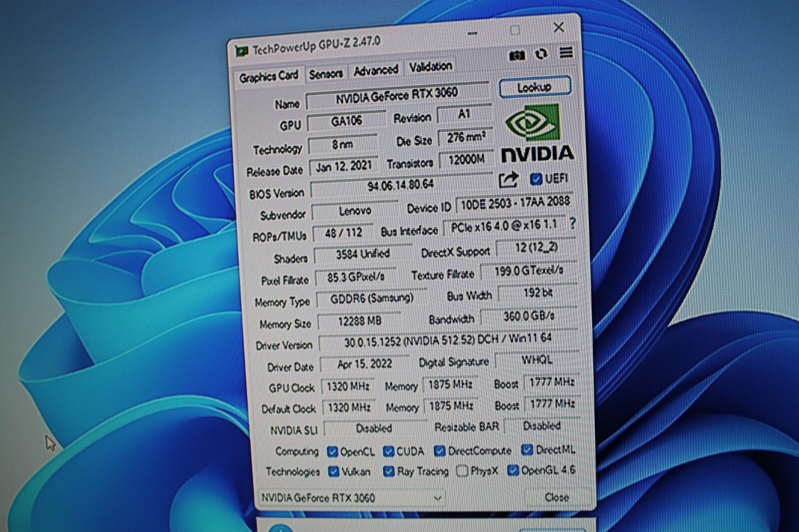
Task: Click the GPU-Z title bar app icon
Action: click(x=242, y=51)
